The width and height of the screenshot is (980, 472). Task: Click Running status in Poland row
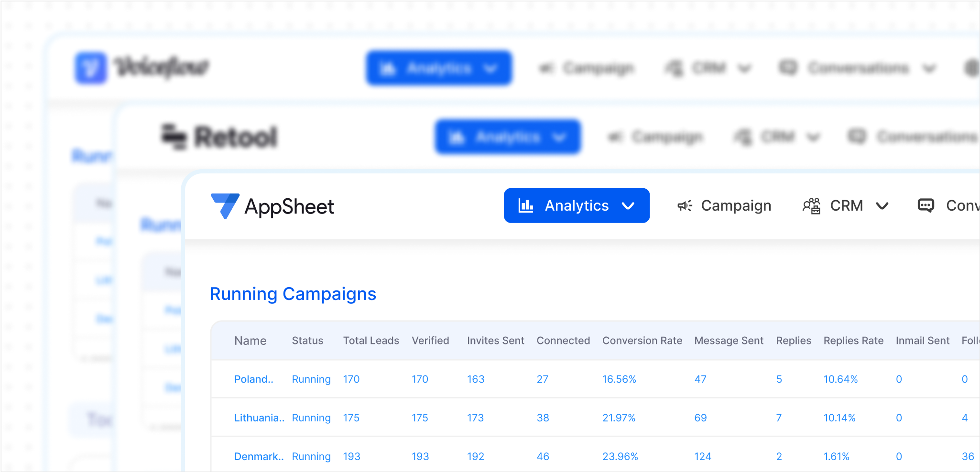click(x=311, y=379)
